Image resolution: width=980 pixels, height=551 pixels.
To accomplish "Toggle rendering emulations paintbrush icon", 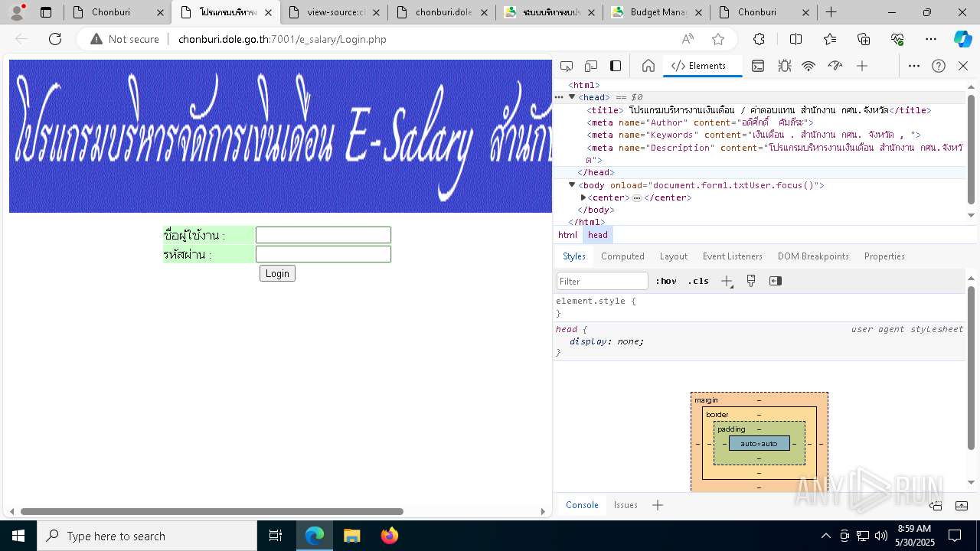I will 751,281.
